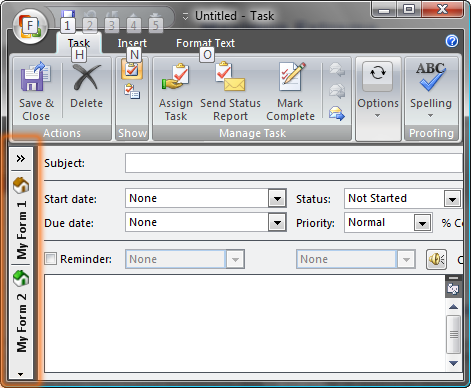Select the My Form 2 region
Screen dimensions: 471x388
(21, 311)
